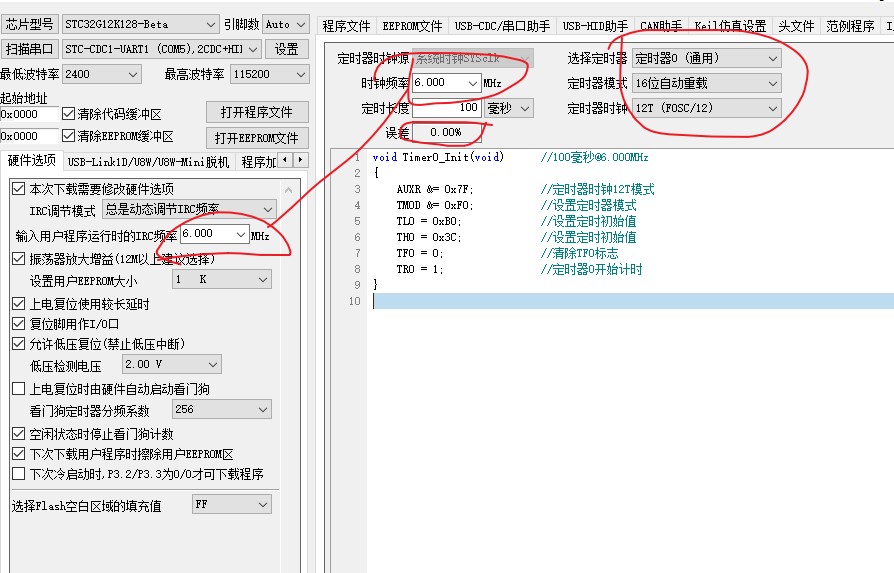Click the code line 'void Timer0_Init(void)'
The width and height of the screenshot is (894, 573).
coord(438,157)
